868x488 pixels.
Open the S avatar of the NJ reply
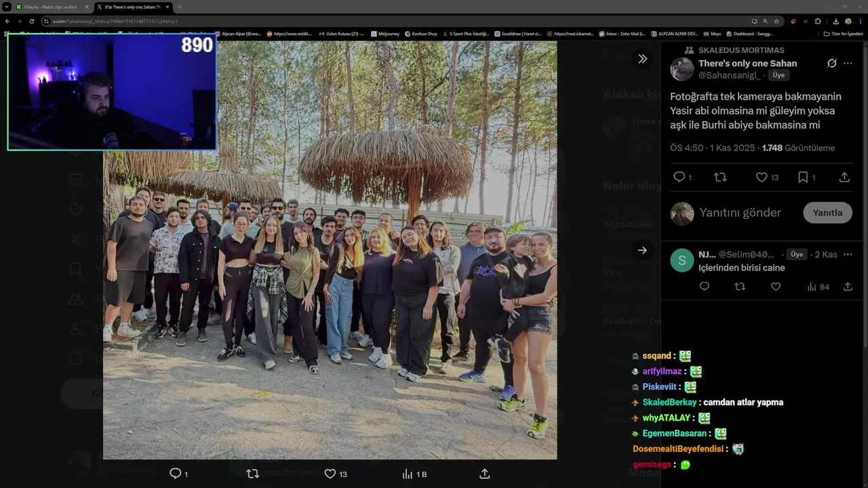click(x=682, y=260)
